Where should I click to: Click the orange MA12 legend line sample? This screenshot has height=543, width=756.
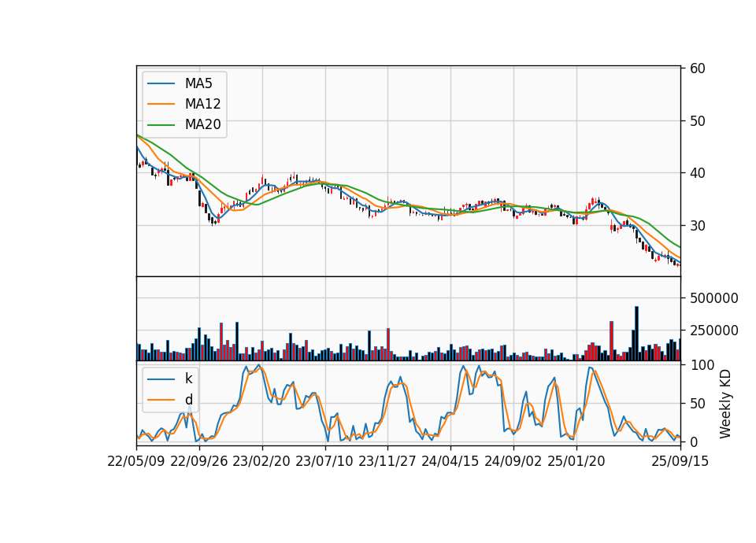pos(161,104)
